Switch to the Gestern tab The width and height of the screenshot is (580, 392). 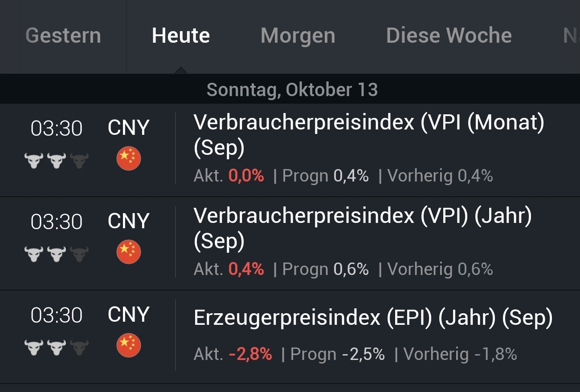click(63, 36)
